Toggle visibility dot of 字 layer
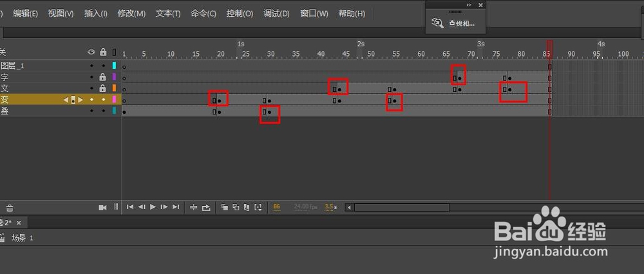This screenshot has width=644, height=274. 91,77
